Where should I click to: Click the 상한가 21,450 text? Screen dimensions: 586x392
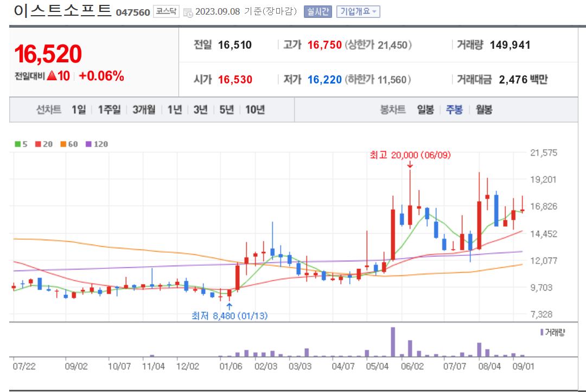378,45
